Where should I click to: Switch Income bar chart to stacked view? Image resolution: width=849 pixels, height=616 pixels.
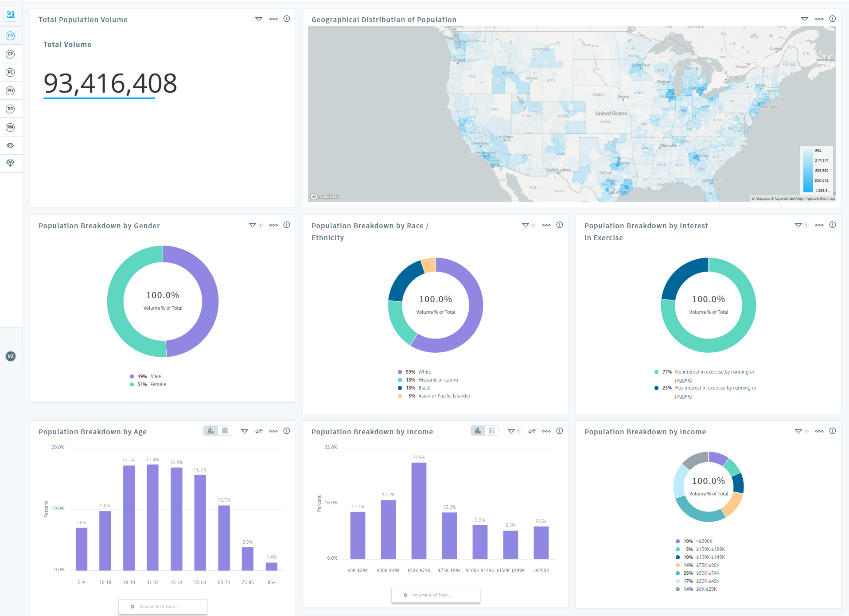(491, 430)
